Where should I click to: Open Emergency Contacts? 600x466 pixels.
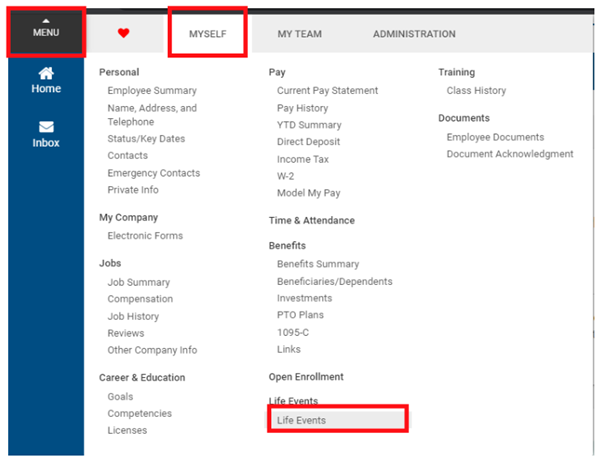(153, 173)
